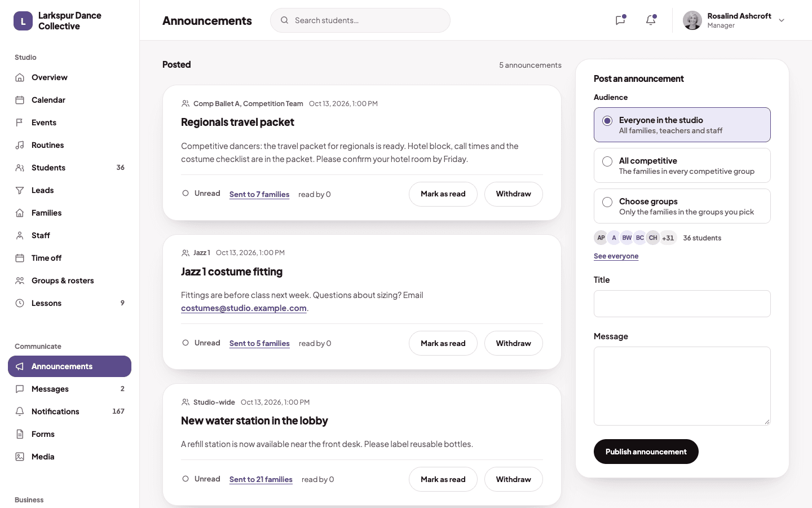The width and height of the screenshot is (812, 508).
Task: Click the clock icon for Lessons
Action: (x=20, y=303)
